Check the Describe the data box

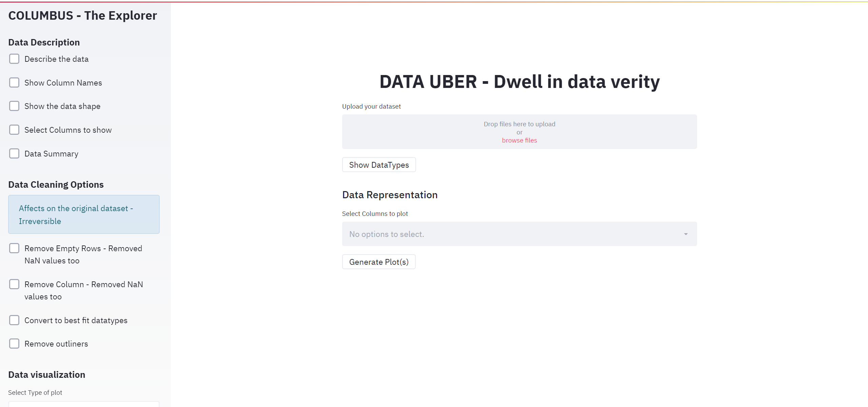click(14, 59)
